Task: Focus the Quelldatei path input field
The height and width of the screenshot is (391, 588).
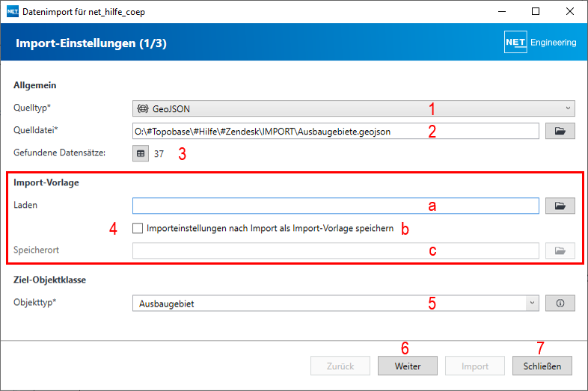Action: 336,131
